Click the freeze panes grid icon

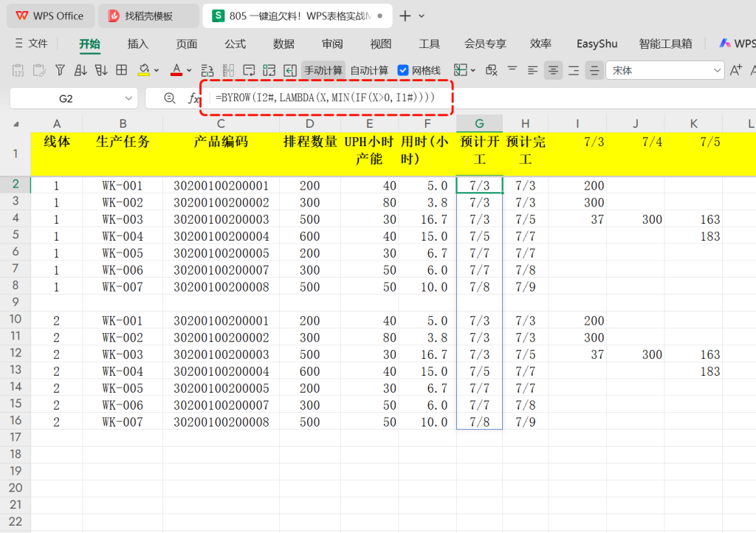point(122,70)
